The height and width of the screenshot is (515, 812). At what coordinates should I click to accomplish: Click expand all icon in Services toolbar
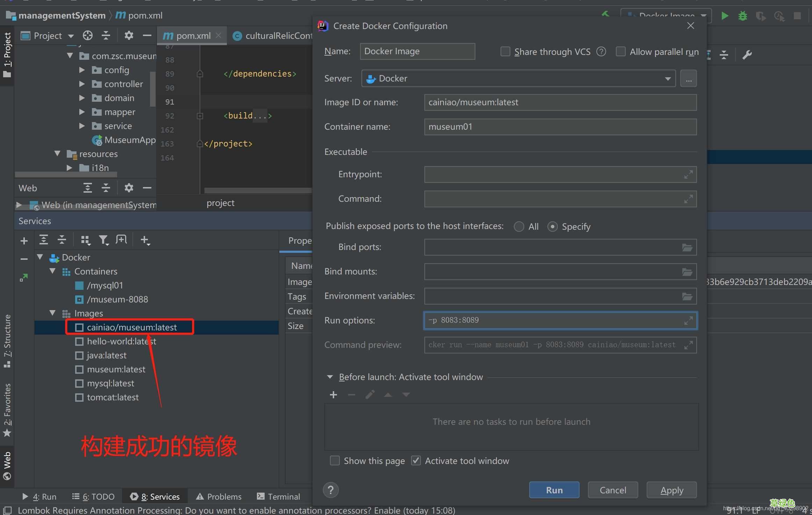click(x=43, y=240)
